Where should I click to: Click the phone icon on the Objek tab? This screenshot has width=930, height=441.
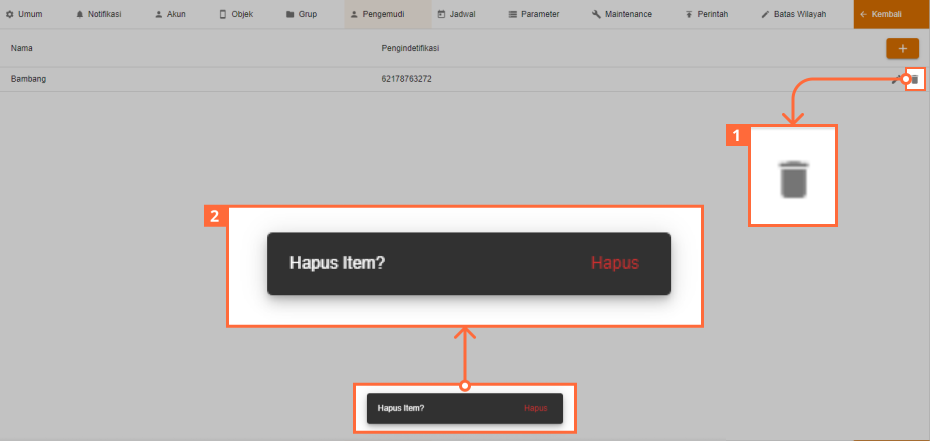point(222,15)
